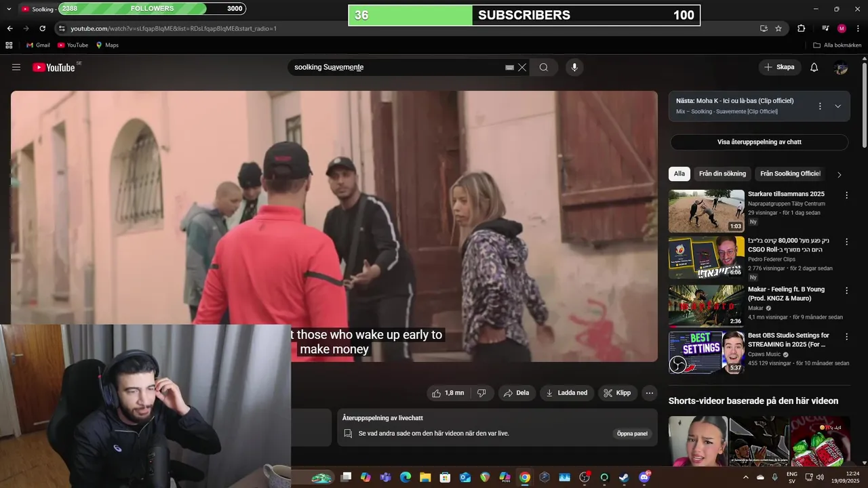Image resolution: width=868 pixels, height=488 pixels.
Task: Open the YouTube account avatar menu
Action: (841, 67)
